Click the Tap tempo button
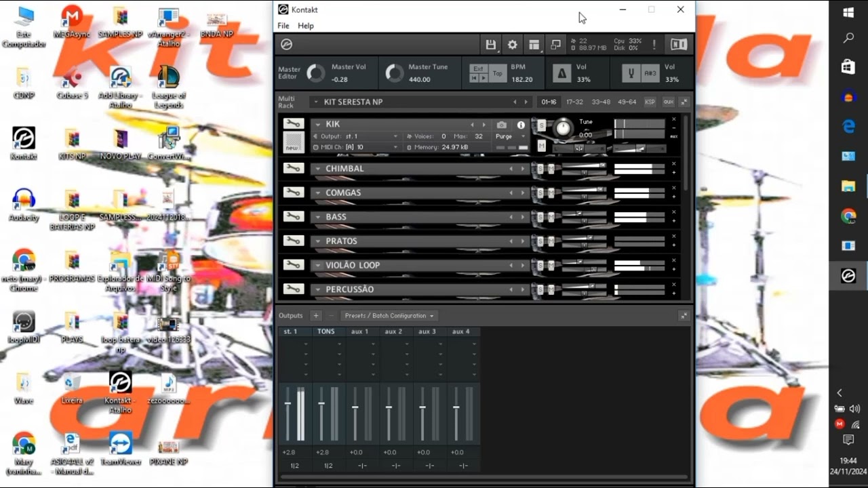Image resolution: width=868 pixels, height=488 pixels. tap(498, 73)
